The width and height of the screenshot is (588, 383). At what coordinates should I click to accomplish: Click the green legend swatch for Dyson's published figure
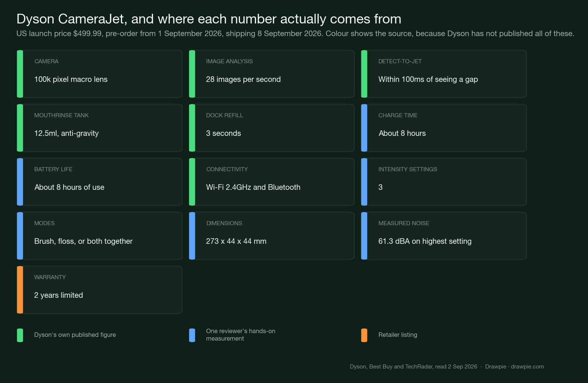pyautogui.click(x=20, y=335)
